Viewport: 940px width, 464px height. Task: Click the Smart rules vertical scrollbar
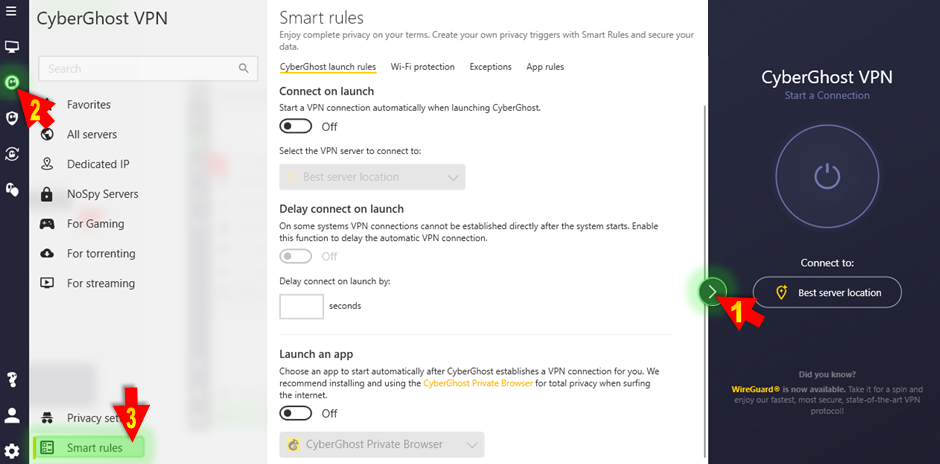click(705, 280)
